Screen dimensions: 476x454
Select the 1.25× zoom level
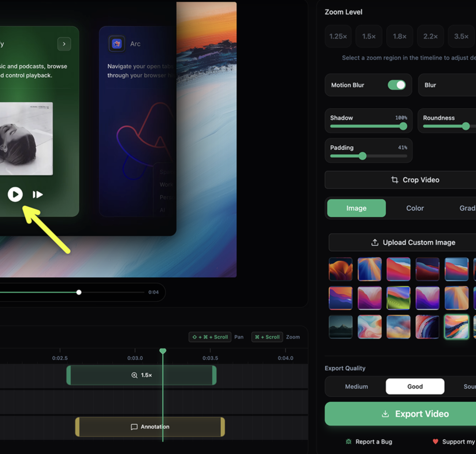point(338,37)
